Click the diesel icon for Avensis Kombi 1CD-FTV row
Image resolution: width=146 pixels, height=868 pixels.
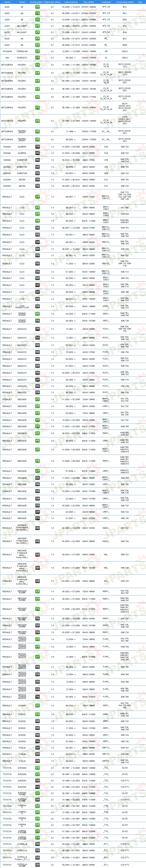[37, 800]
